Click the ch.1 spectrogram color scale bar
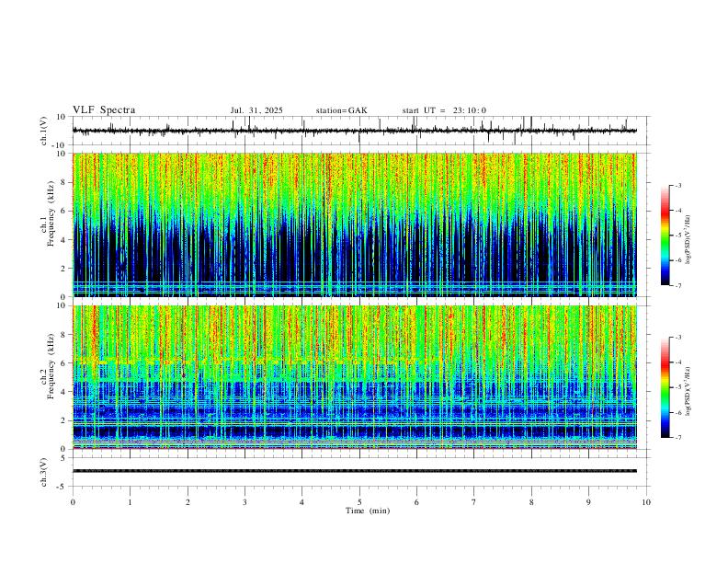Image resolution: width=728 pixels, height=563 pixels. pos(665,236)
